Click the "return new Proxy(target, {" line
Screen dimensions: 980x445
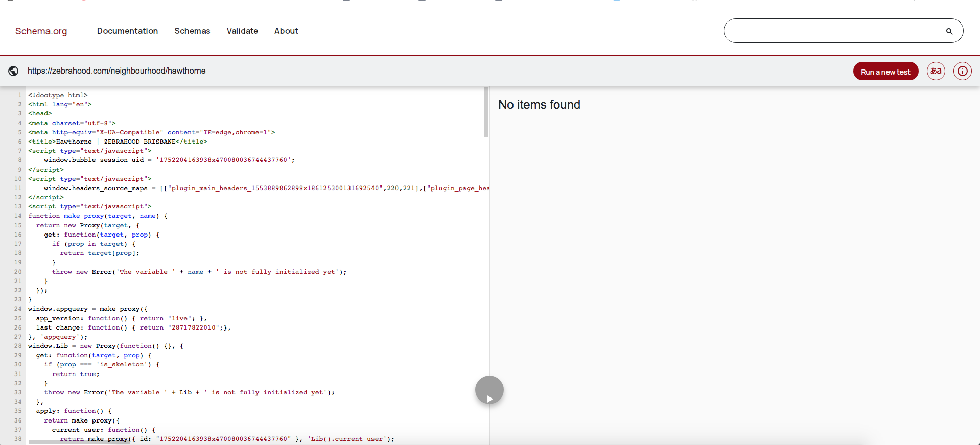pyautogui.click(x=88, y=225)
